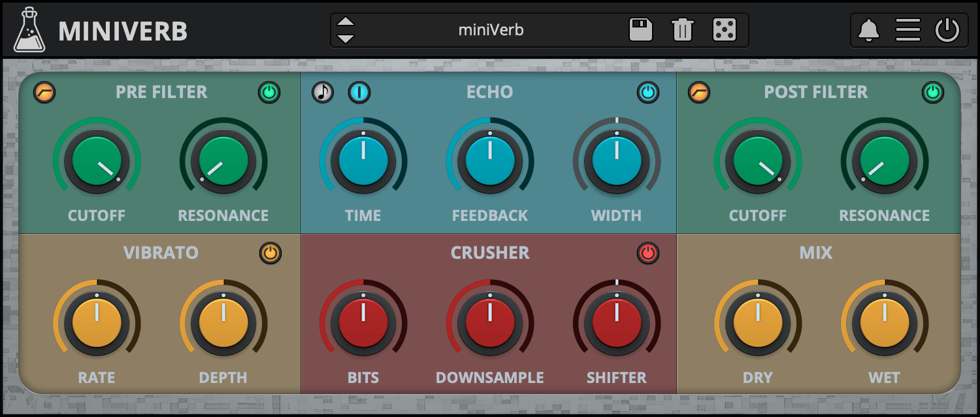Open notifications bell icon
This screenshot has height=417, width=980.
[x=868, y=30]
